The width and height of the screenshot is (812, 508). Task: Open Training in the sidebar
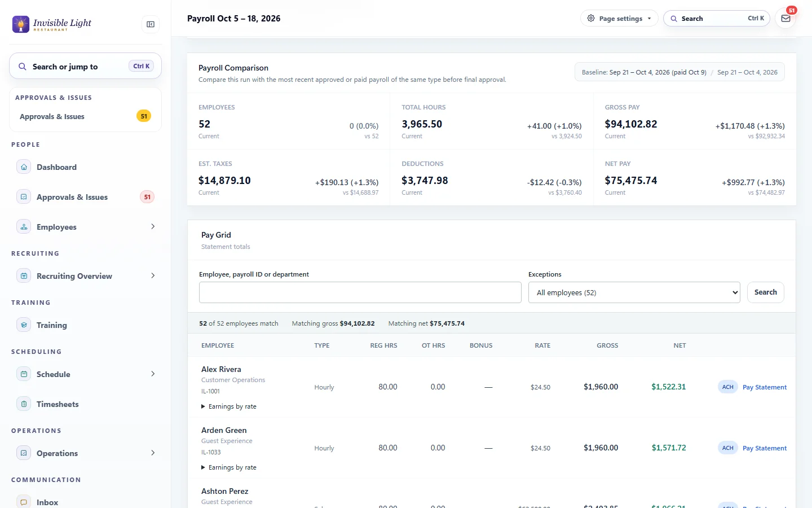click(x=86, y=325)
